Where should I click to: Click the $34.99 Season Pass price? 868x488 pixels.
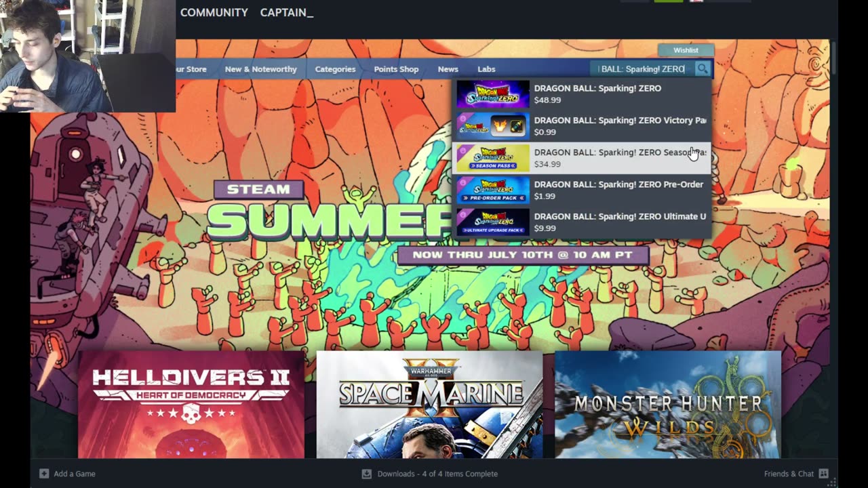click(x=547, y=164)
